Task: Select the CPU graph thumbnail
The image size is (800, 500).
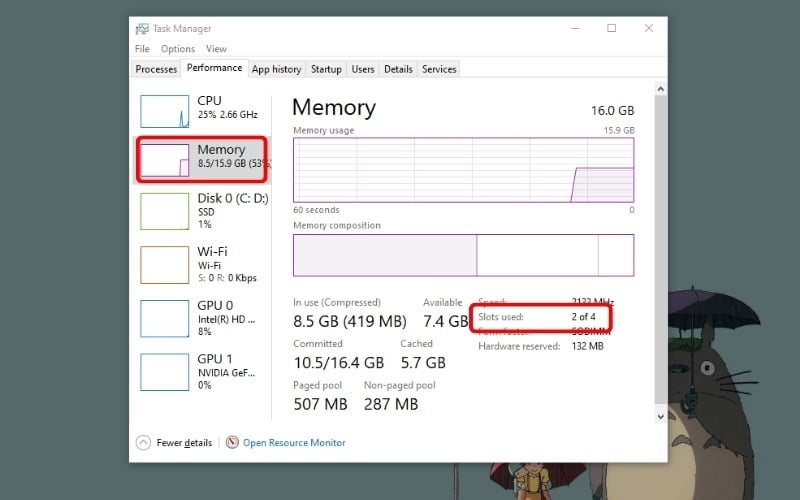Action: pyautogui.click(x=164, y=111)
